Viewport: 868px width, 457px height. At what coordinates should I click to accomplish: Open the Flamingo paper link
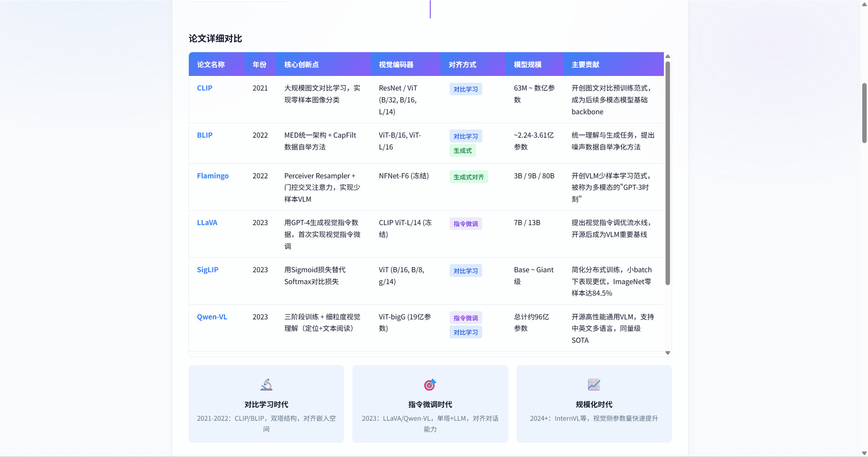[x=213, y=176]
